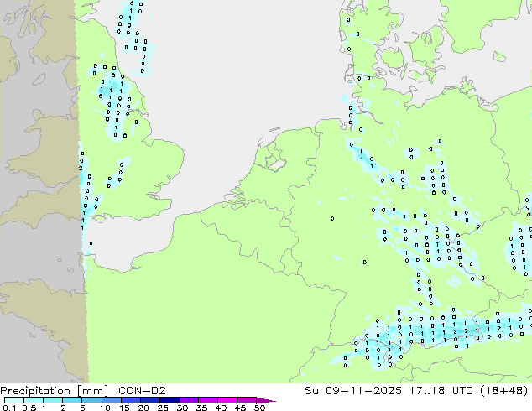Click the 25–30 mm navy legend swatch
Image resolution: width=532 pixels, height=411 pixels.
169,400
